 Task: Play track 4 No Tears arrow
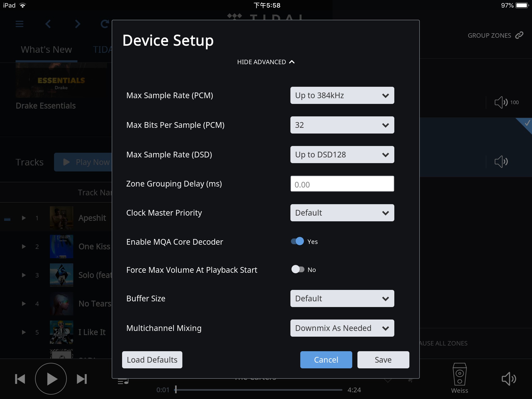click(24, 303)
